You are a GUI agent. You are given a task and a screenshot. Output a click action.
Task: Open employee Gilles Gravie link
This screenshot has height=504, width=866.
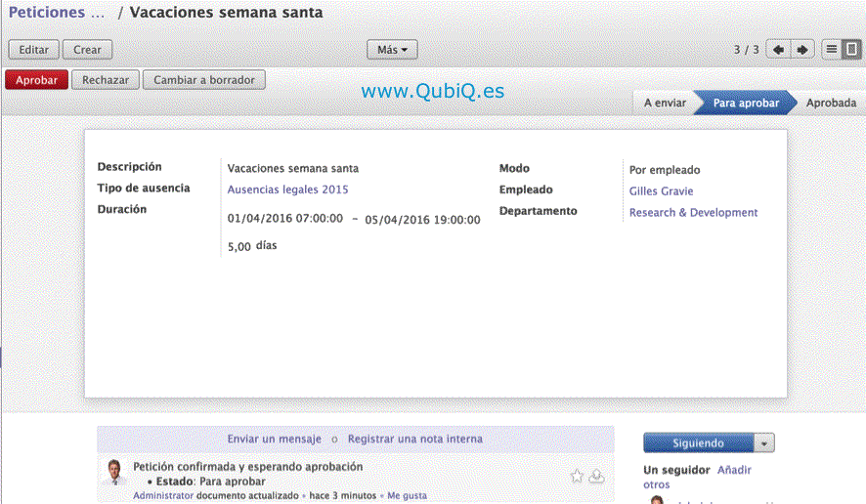click(661, 191)
